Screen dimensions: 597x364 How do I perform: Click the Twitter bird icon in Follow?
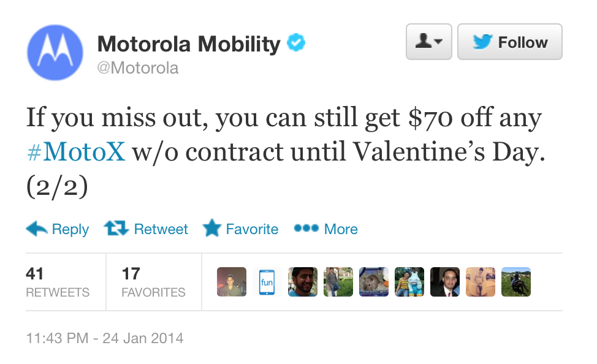tap(482, 42)
